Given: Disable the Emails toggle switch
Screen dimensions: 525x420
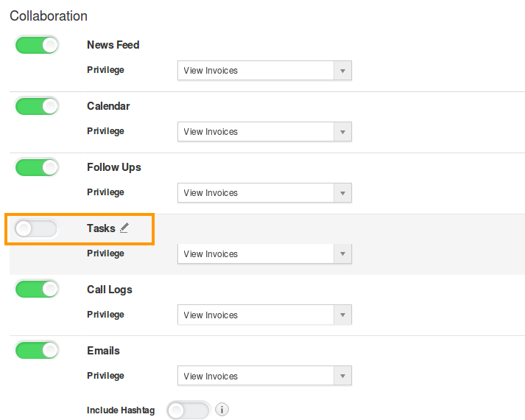Looking at the screenshot, I should tap(37, 350).
